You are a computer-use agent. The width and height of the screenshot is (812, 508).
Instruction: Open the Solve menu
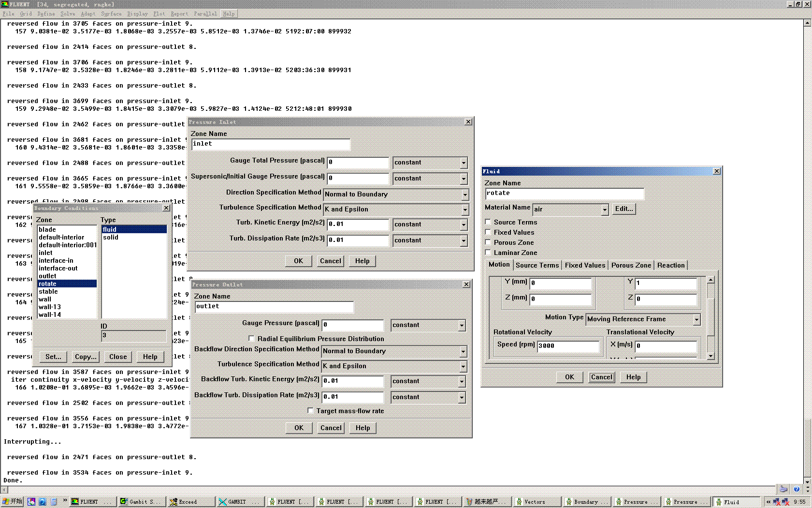[68, 14]
